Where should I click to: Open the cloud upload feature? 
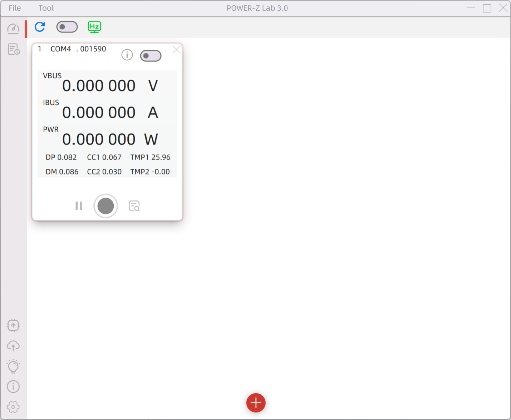[13, 346]
